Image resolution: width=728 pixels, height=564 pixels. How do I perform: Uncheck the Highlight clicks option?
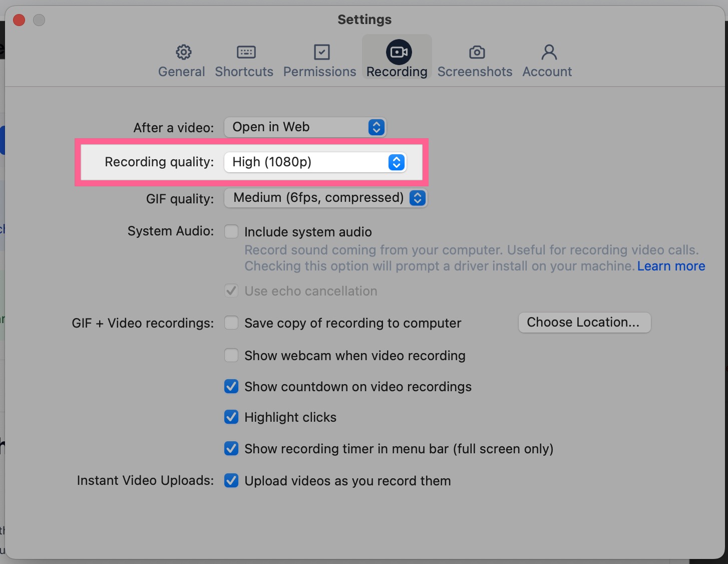pos(231,417)
